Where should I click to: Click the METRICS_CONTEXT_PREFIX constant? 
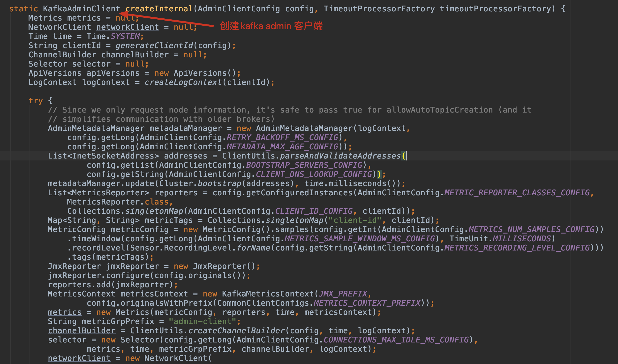pyautogui.click(x=367, y=303)
